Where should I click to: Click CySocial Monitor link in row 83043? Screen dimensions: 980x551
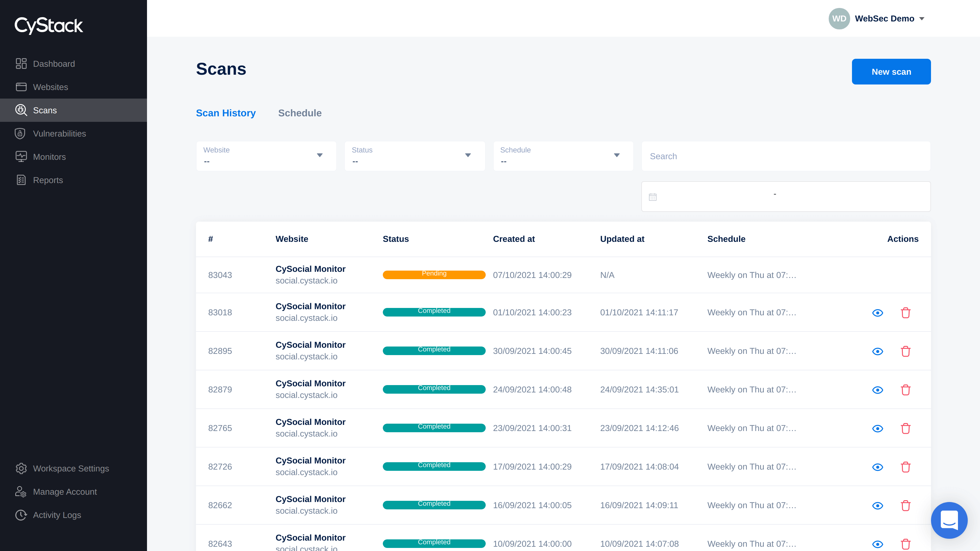311,269
